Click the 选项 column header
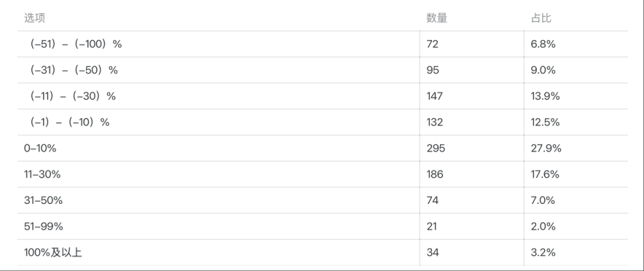 click(x=35, y=18)
